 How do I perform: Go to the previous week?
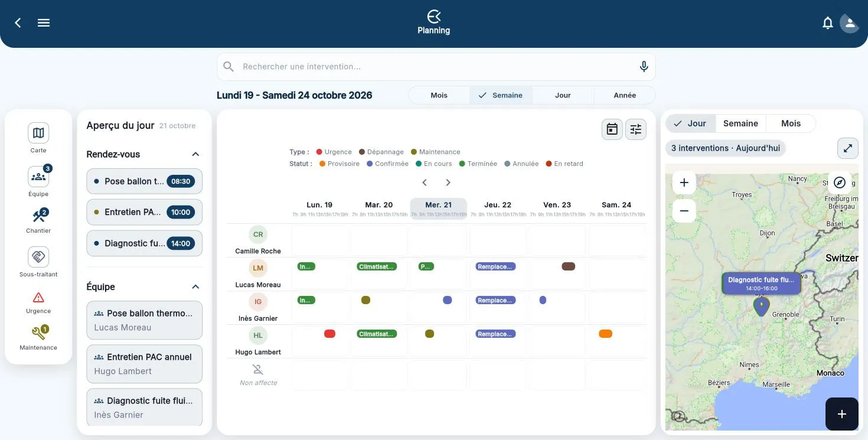pos(425,182)
